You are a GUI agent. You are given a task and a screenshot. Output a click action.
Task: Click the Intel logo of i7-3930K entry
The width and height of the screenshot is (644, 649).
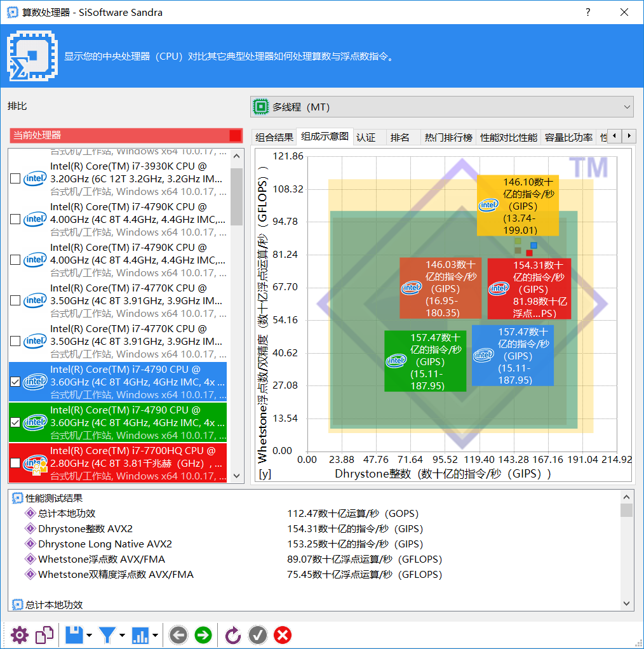[x=35, y=178]
